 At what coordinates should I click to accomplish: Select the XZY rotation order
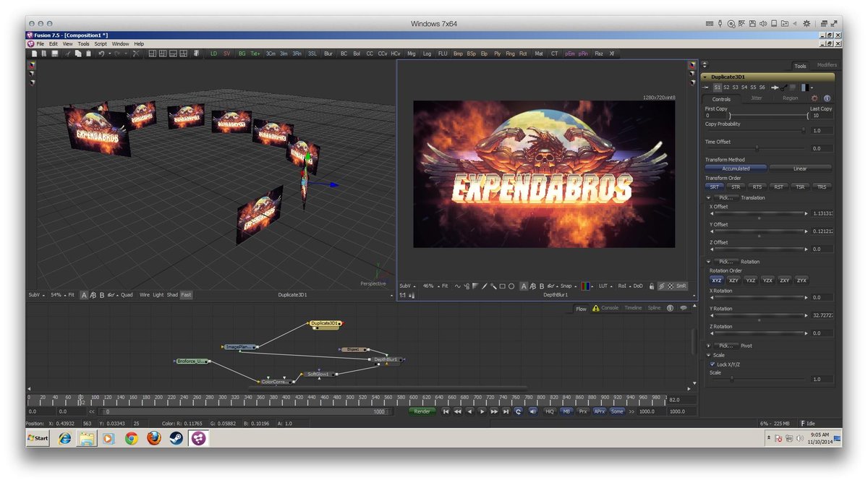(733, 280)
